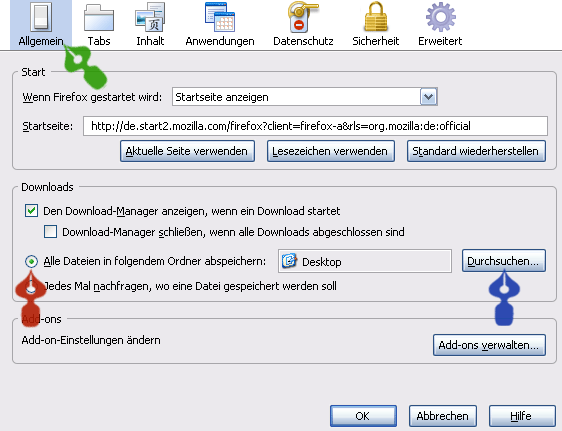Click the Tabs tab label

pos(99,41)
